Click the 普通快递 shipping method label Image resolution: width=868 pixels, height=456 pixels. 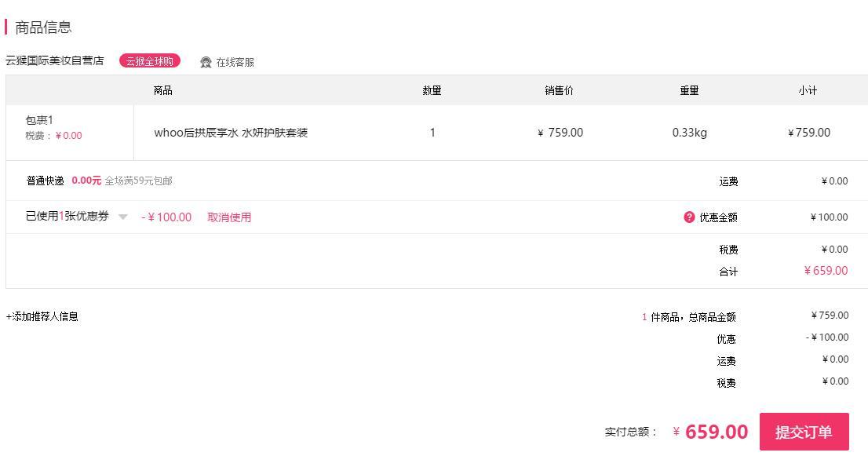45,181
